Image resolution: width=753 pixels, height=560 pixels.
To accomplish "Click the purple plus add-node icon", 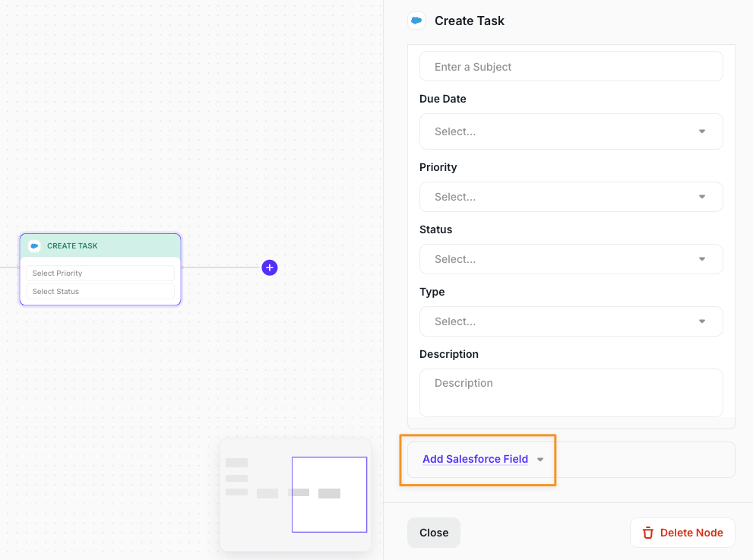I will click(x=270, y=267).
